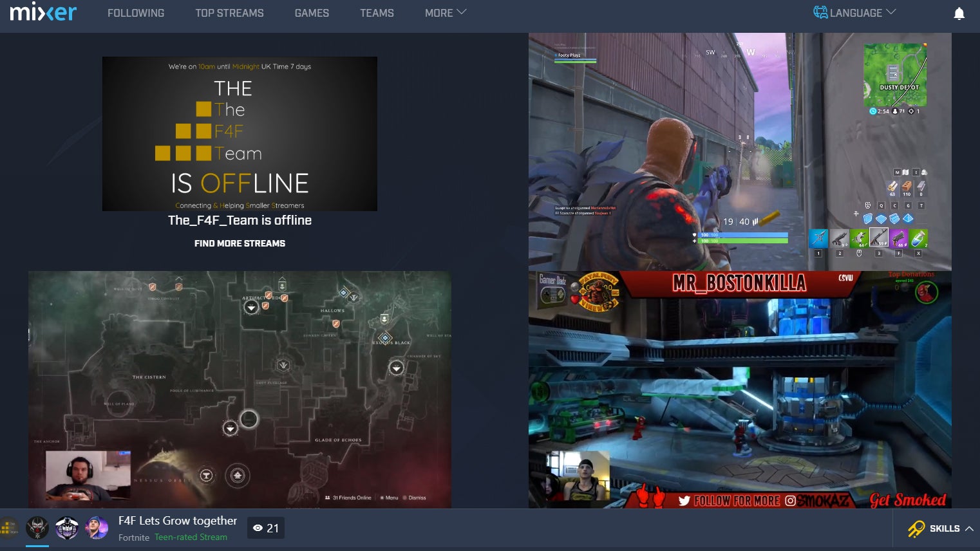This screenshot has height=551, width=980.
Task: Expand the SKILLS panel chevron
Action: point(969,528)
